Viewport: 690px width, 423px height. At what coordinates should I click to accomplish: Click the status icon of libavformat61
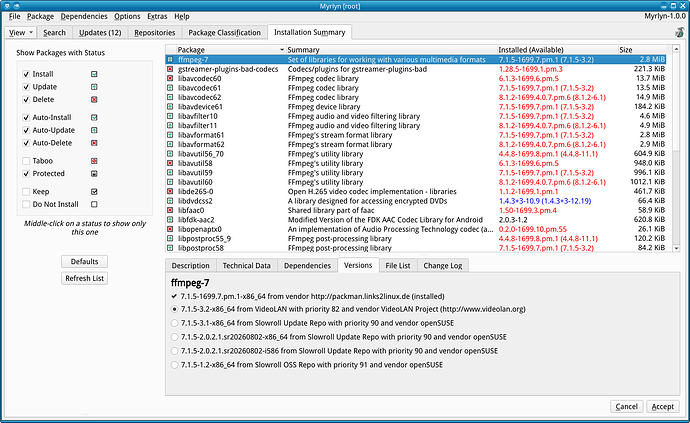point(170,135)
